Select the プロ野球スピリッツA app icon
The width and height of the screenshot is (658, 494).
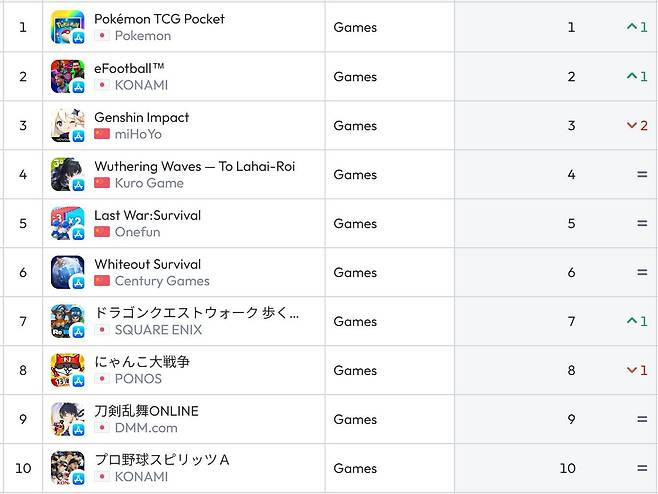click(67, 468)
